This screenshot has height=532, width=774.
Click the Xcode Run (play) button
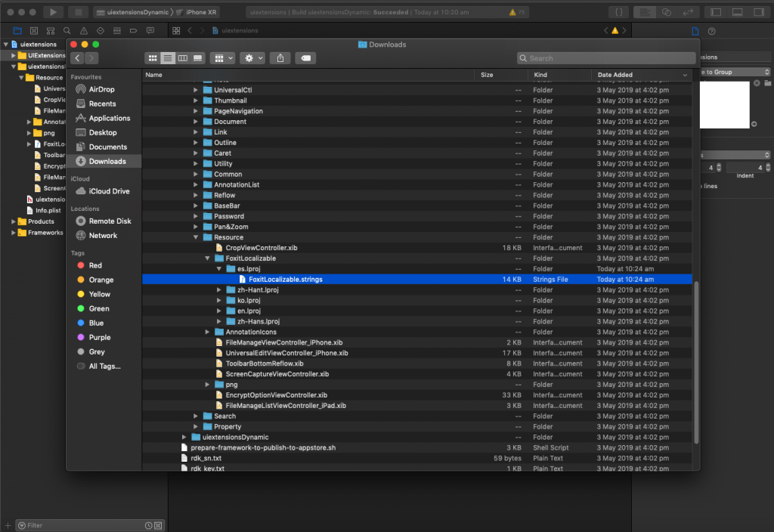[54, 12]
